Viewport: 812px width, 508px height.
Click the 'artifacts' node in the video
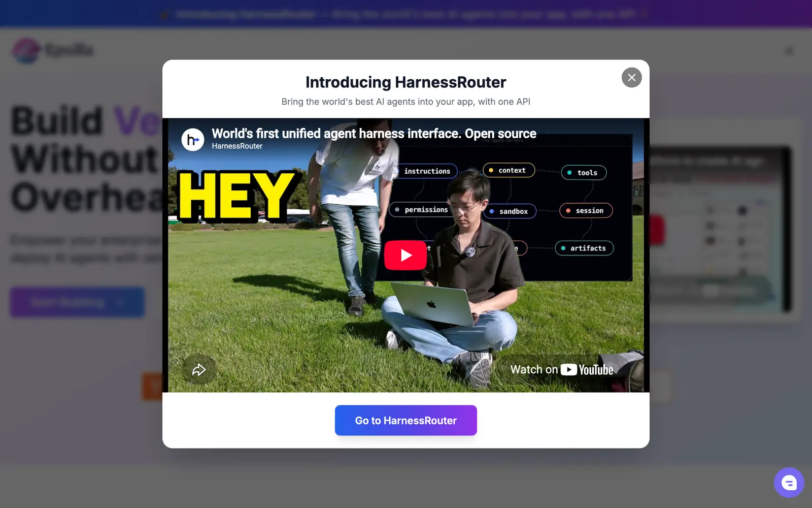click(x=584, y=248)
